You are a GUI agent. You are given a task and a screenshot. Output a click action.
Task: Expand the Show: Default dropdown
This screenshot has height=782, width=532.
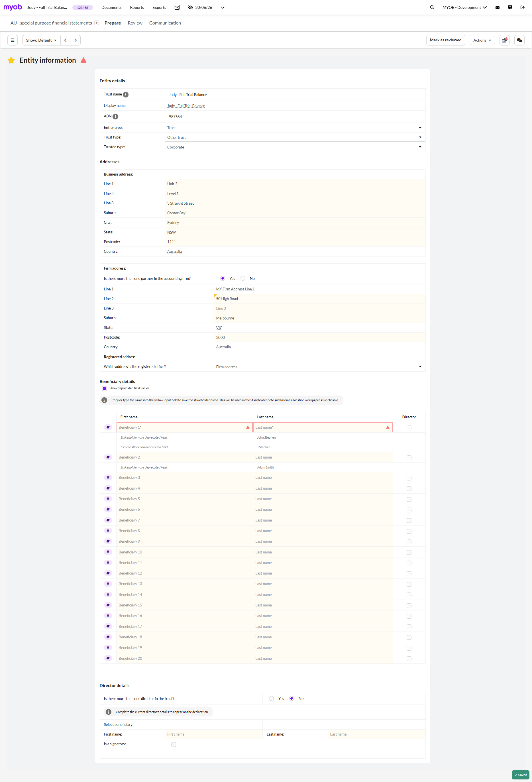pyautogui.click(x=41, y=40)
